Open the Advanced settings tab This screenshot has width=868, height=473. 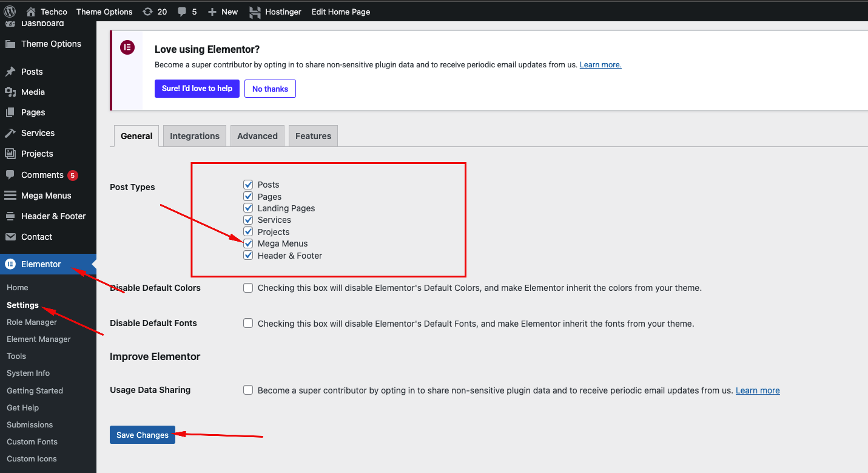coord(257,136)
